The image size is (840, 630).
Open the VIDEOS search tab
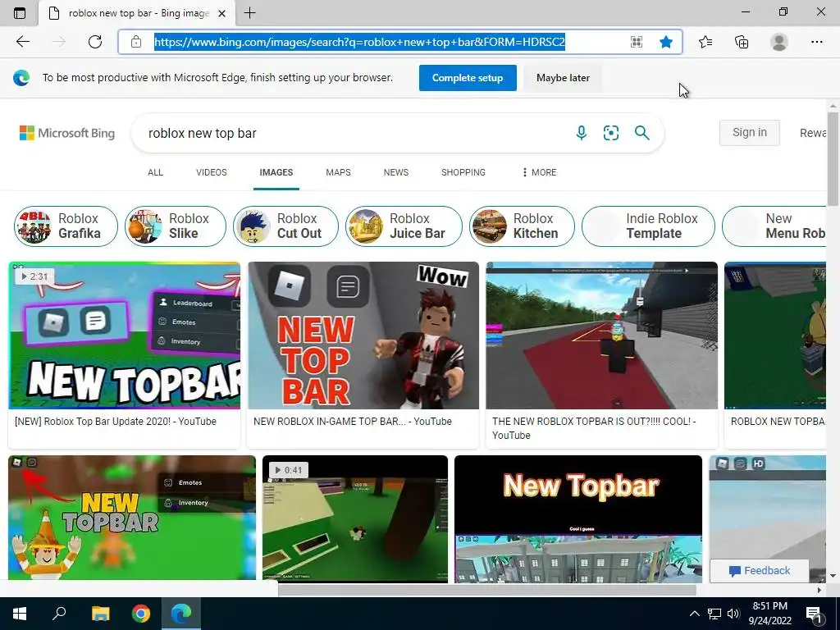212,172
